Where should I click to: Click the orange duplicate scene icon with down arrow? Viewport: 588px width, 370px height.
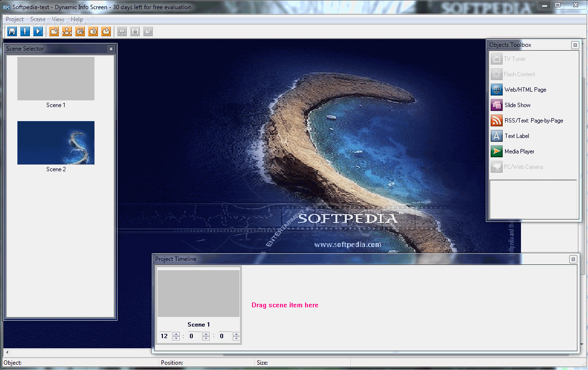pyautogui.click(x=67, y=31)
